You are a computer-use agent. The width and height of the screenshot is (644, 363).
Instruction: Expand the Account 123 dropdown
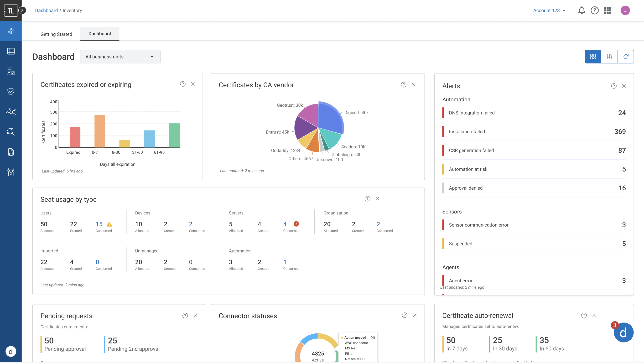click(x=549, y=10)
